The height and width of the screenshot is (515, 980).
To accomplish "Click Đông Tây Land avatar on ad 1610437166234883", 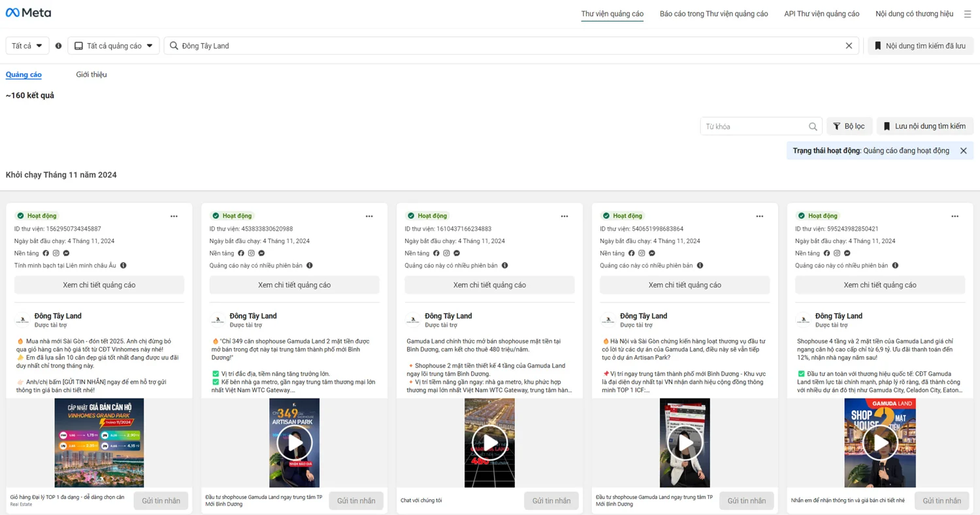I will [x=412, y=320].
